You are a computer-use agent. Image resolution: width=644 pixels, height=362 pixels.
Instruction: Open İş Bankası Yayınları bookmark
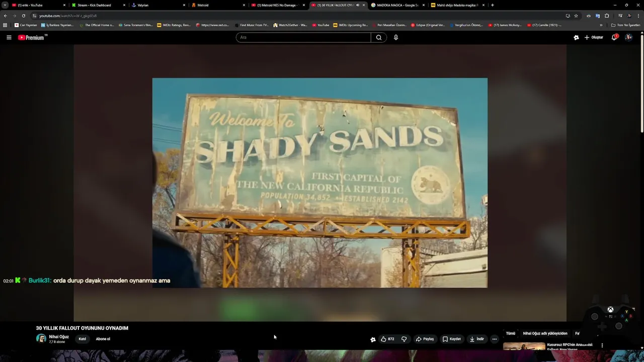[x=57, y=25]
